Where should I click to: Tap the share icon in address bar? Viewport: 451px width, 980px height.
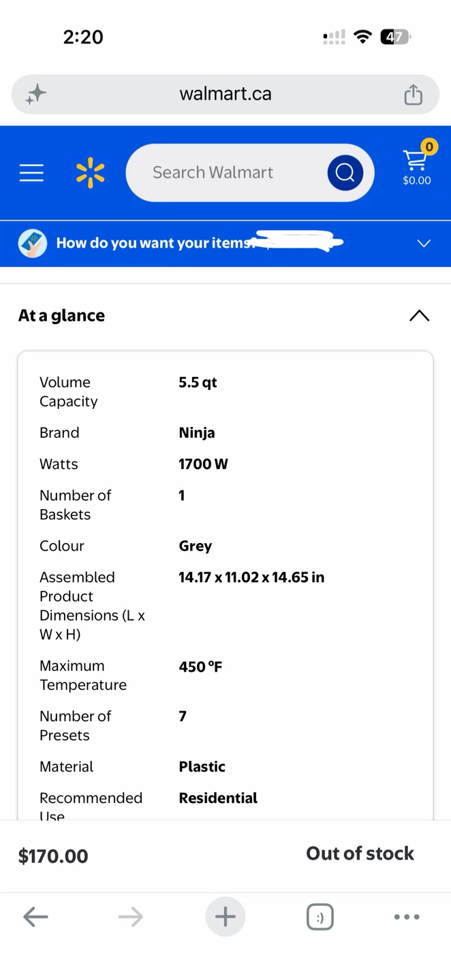coord(414,94)
